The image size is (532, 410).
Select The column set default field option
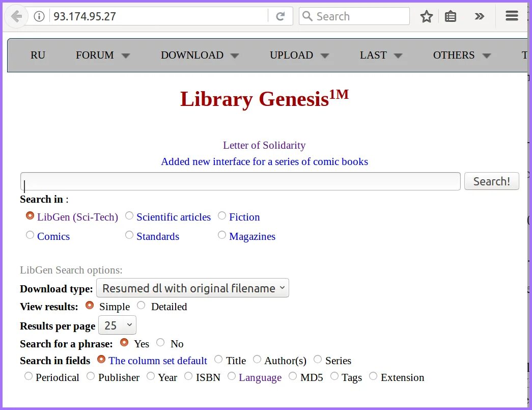pos(101,359)
